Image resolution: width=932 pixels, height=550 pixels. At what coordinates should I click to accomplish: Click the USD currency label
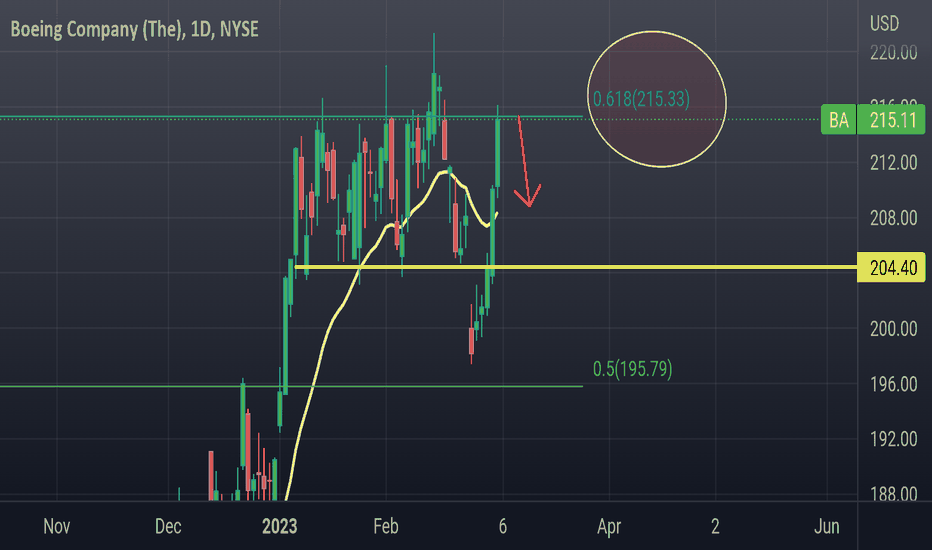[884, 23]
